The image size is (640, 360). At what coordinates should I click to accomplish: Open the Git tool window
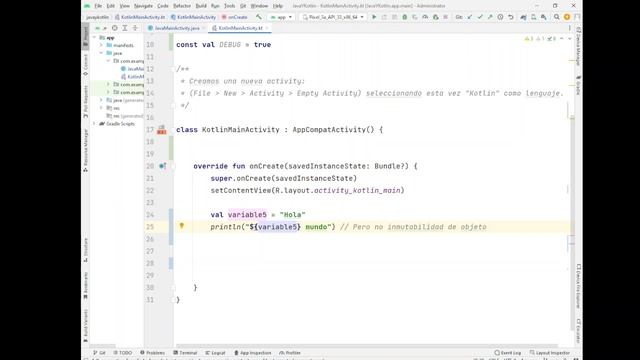point(99,353)
